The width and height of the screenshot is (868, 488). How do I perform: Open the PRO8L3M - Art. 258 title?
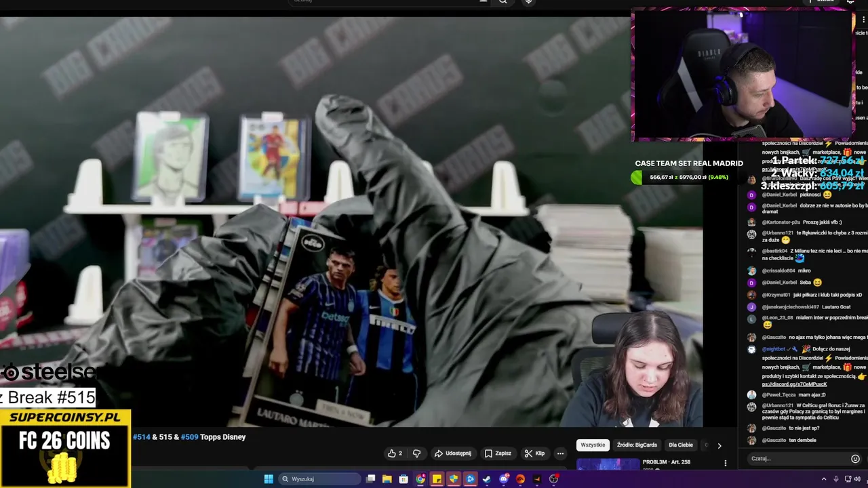click(667, 462)
